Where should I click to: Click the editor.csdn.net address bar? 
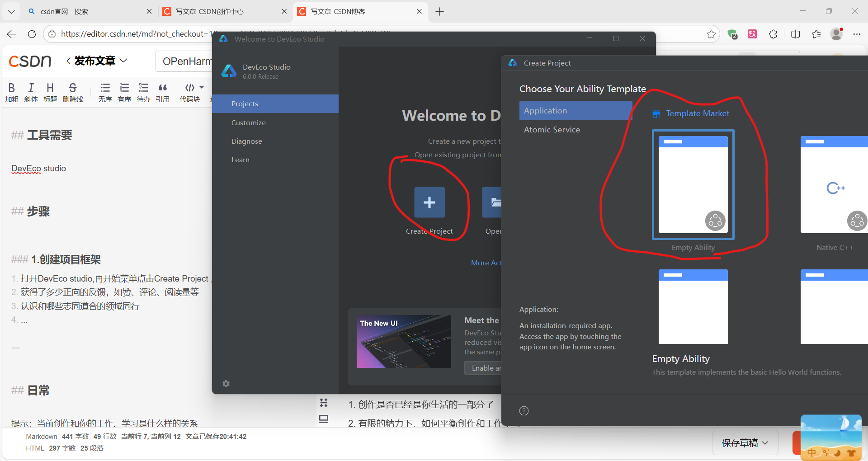[136, 34]
